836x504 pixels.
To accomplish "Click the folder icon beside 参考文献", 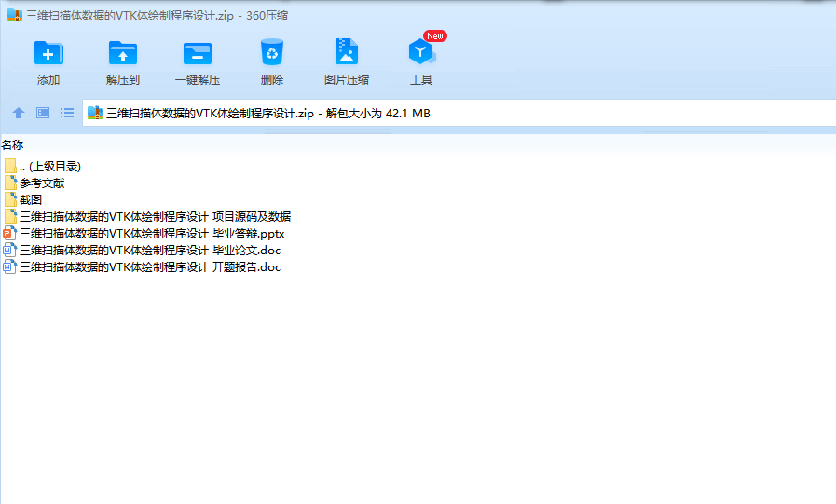I will [10, 184].
